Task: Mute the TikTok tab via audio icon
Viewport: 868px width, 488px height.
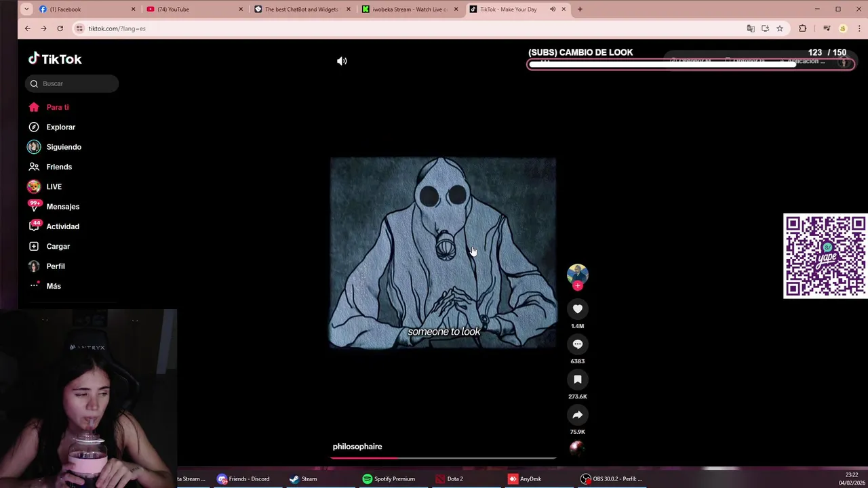Action: (x=553, y=9)
